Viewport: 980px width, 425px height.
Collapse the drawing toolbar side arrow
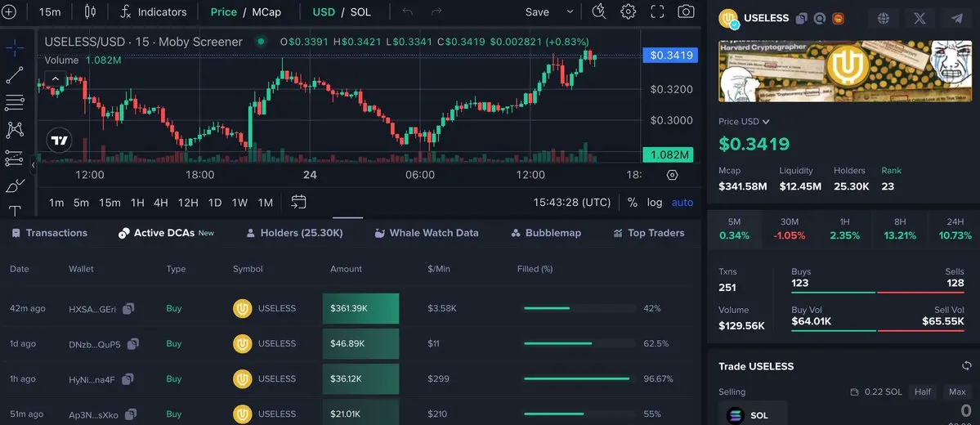pyautogui.click(x=34, y=165)
